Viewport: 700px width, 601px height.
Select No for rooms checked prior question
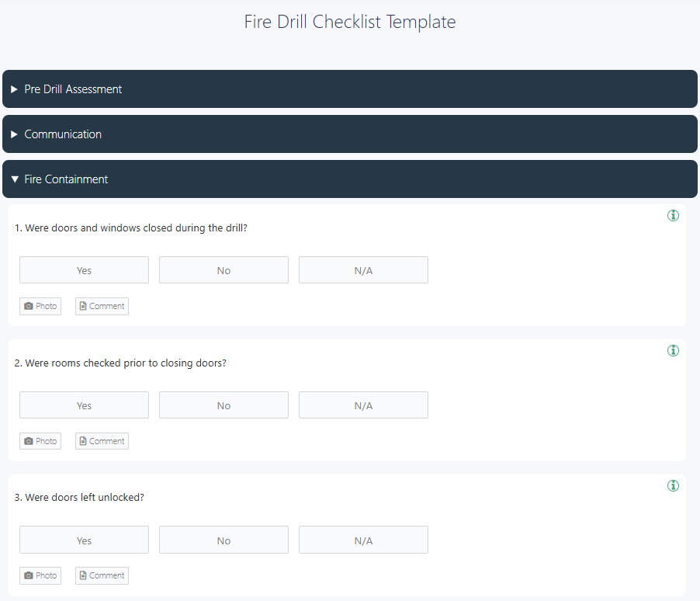coord(224,405)
